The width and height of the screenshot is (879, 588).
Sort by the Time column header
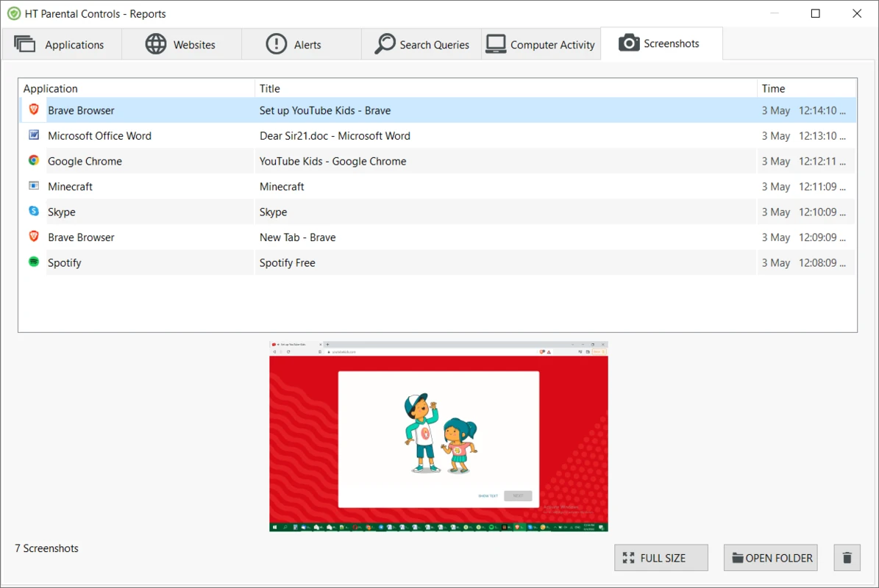pyautogui.click(x=807, y=88)
